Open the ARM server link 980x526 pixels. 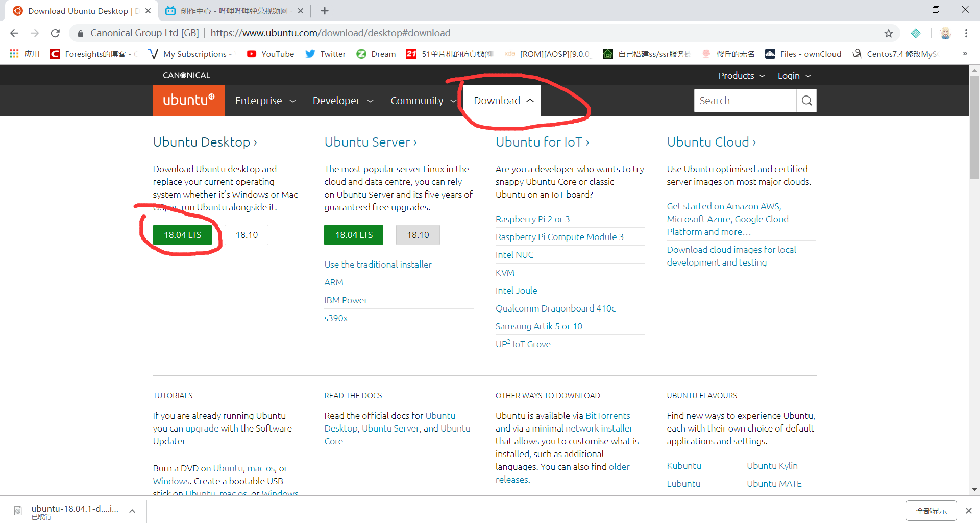334,282
